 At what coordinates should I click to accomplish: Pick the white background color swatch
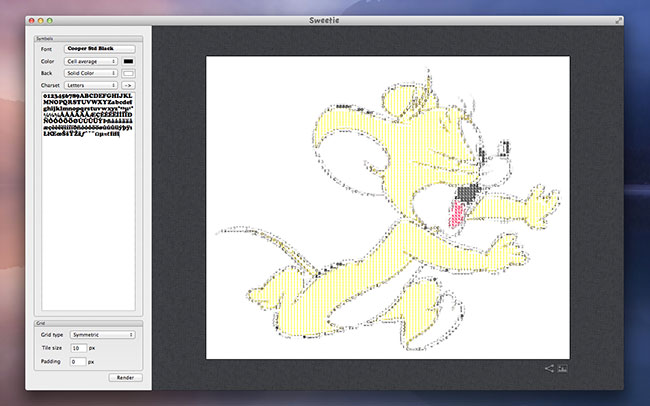pyautogui.click(x=128, y=74)
